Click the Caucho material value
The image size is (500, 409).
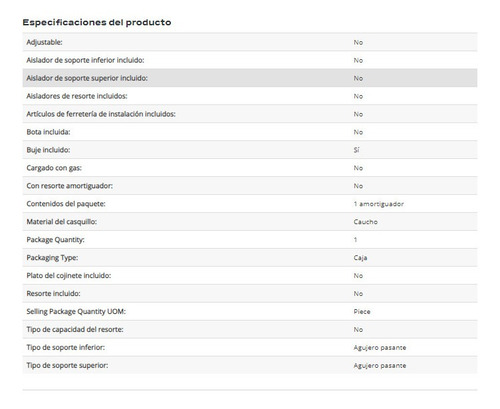click(365, 222)
